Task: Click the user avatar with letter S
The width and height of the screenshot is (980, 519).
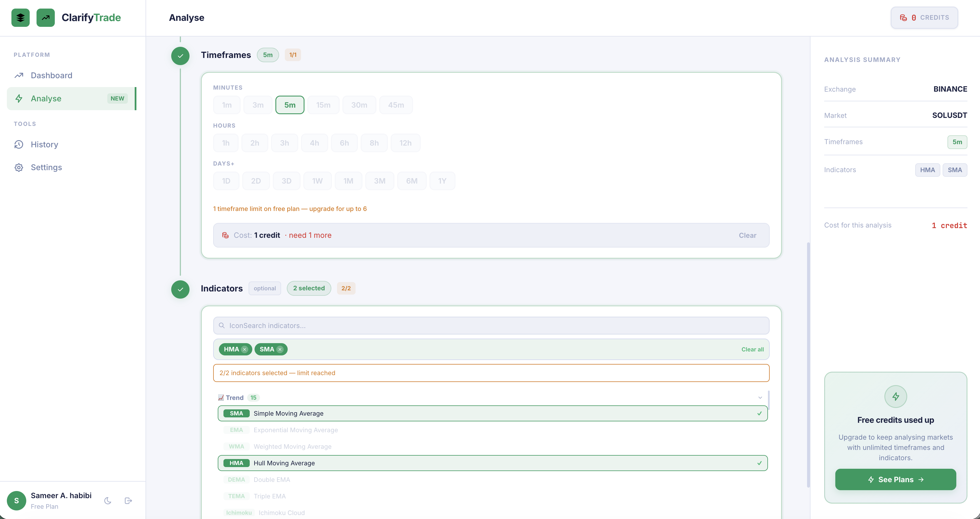Action: 16,501
